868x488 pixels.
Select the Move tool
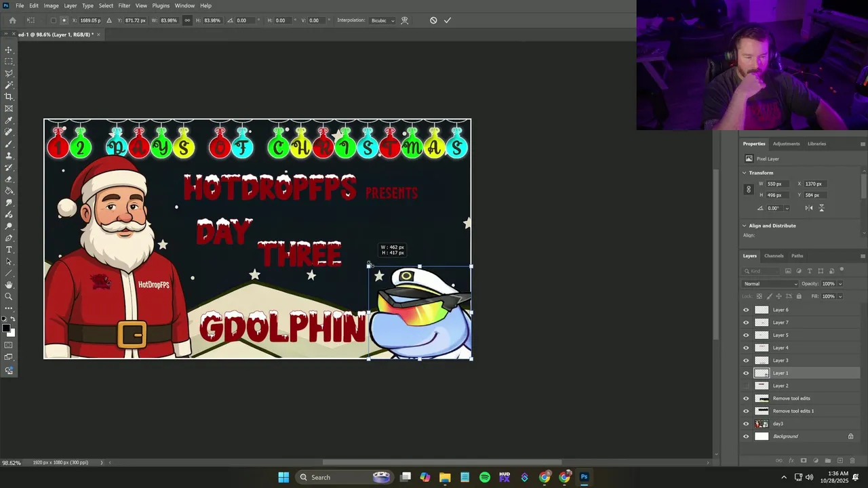click(x=9, y=50)
